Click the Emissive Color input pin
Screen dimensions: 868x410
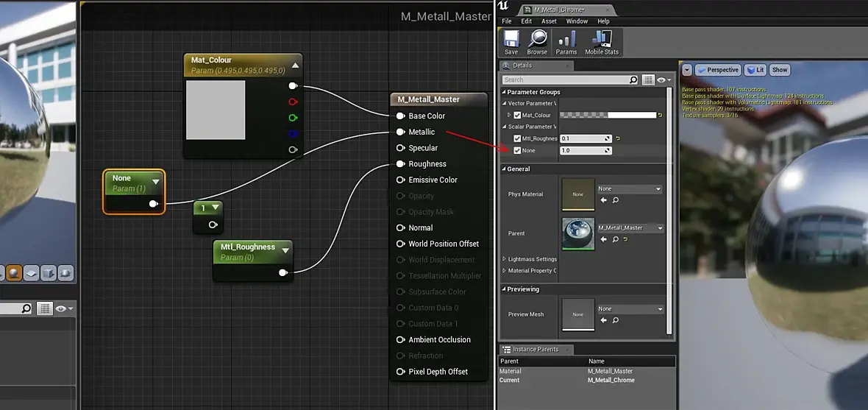401,180
